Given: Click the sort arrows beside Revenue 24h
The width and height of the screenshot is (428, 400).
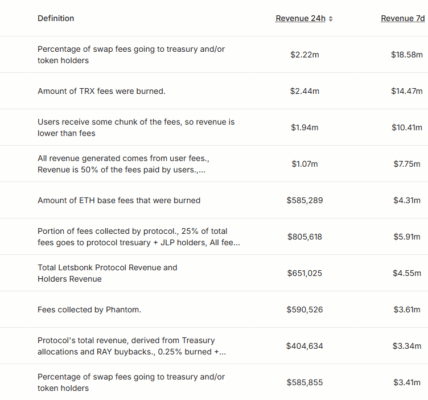Looking at the screenshot, I should [x=331, y=19].
